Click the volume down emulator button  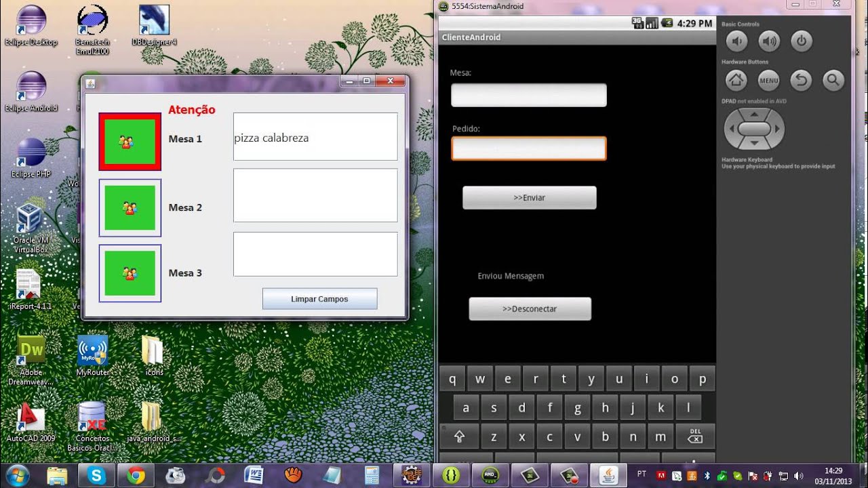[x=736, y=41]
